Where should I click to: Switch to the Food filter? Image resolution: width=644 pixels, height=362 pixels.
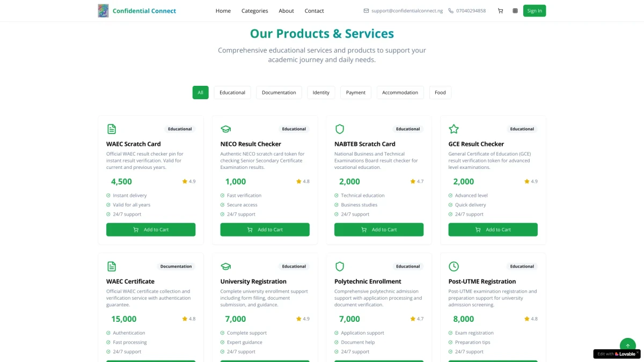[x=440, y=93]
